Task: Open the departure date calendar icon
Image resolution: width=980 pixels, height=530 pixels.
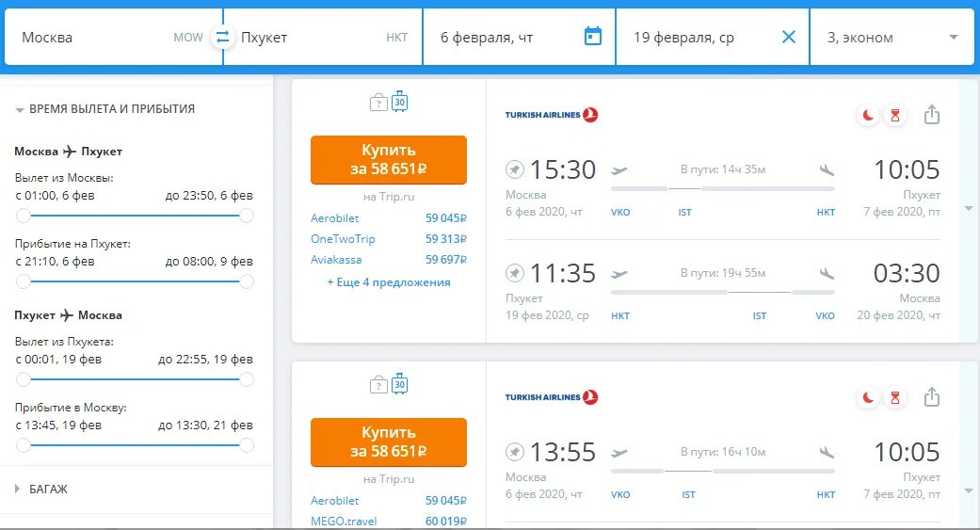Action: coord(592,37)
